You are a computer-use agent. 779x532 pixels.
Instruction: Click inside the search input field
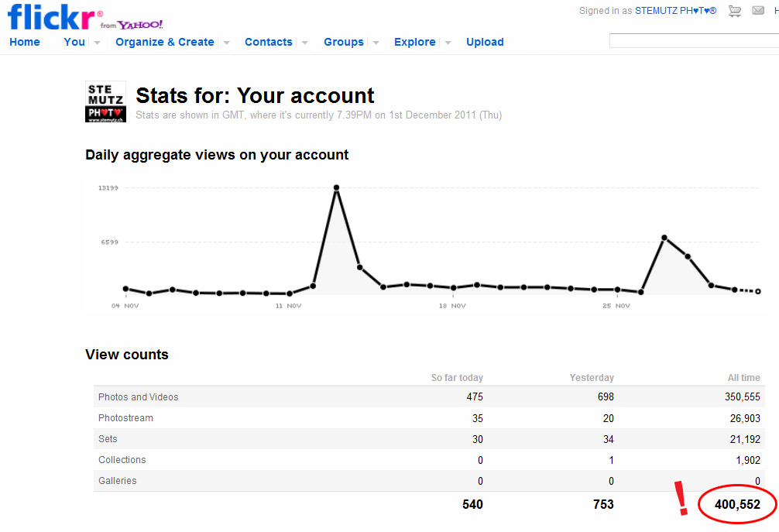[x=694, y=41]
